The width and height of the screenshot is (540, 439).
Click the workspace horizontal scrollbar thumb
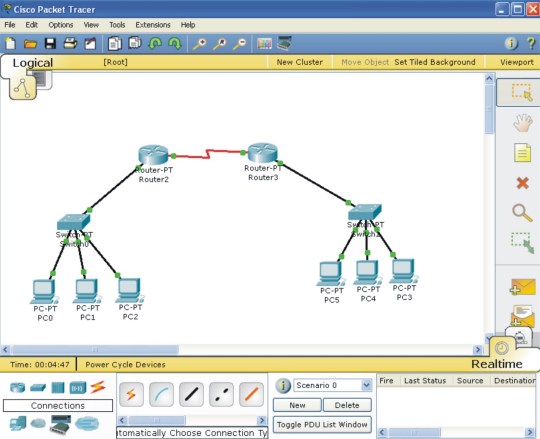95,350
